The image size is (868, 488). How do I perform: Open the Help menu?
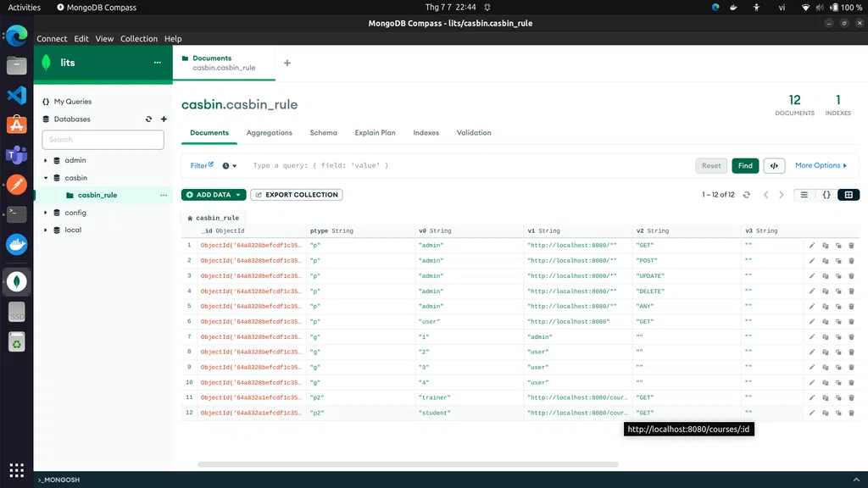[173, 39]
